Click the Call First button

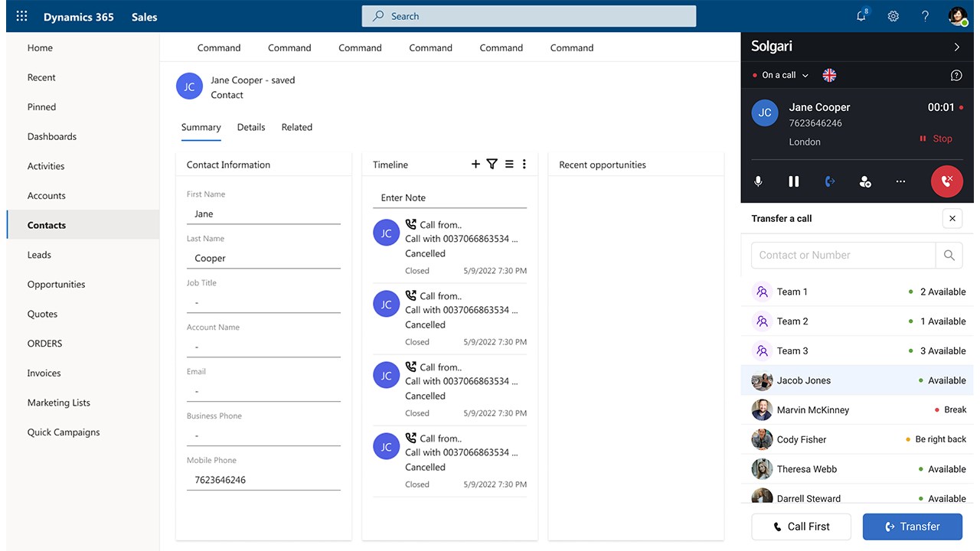click(802, 527)
